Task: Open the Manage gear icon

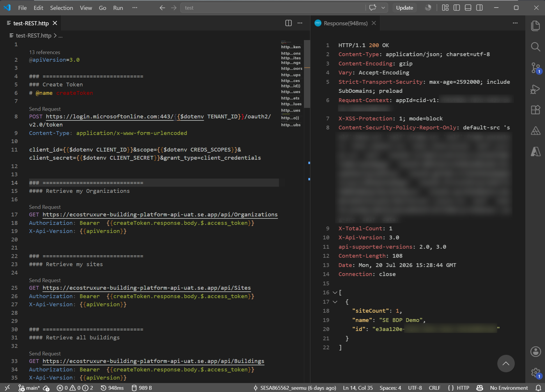Action: (535, 373)
